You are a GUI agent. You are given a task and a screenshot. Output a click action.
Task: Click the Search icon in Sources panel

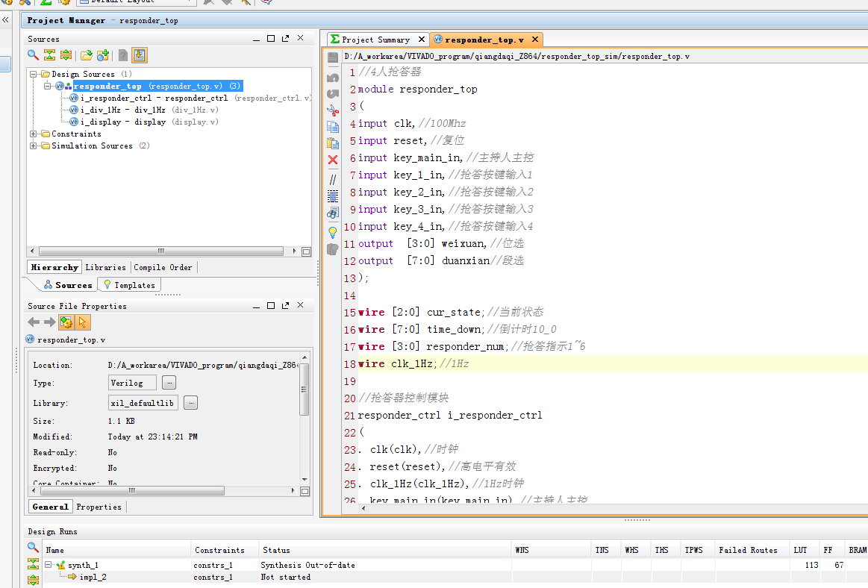pos(33,54)
